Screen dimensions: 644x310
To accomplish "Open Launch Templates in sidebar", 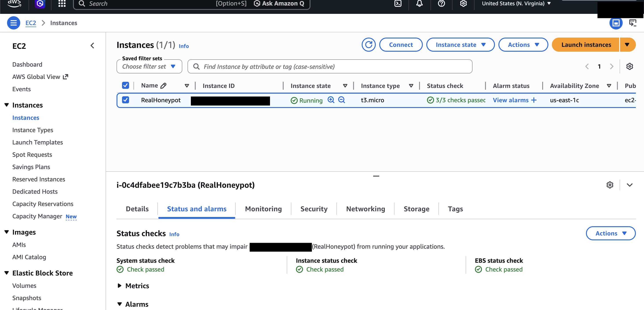I will (38, 142).
